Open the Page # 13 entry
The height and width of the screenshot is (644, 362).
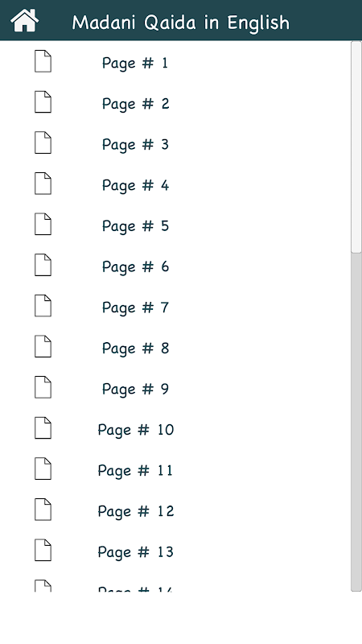[x=136, y=552]
